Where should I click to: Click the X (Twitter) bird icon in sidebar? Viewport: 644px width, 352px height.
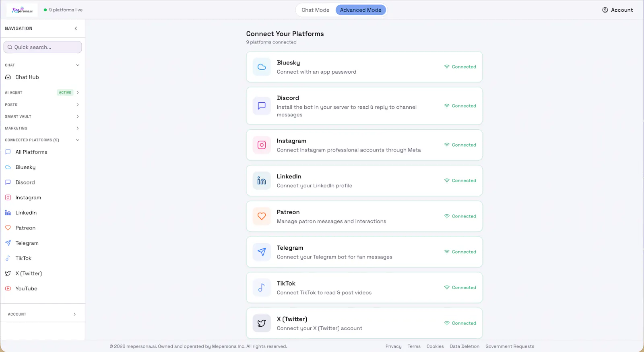pyautogui.click(x=8, y=273)
